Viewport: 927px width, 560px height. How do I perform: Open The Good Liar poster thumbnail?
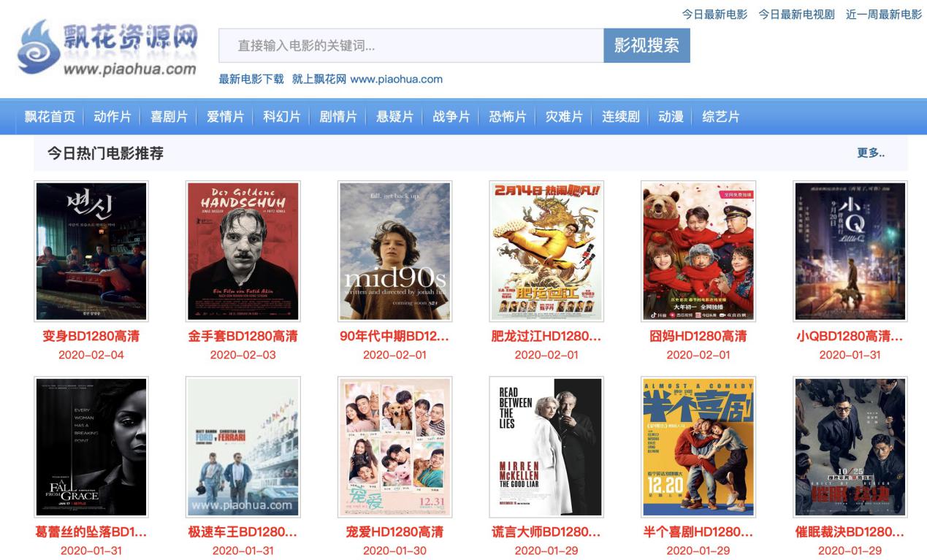(546, 447)
